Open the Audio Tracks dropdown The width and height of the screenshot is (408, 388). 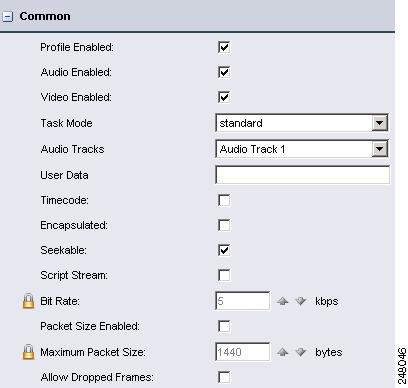point(302,149)
